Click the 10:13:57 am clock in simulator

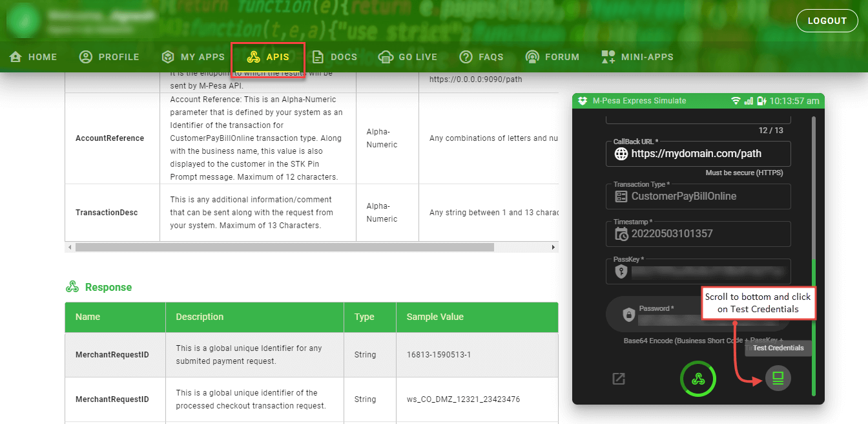pyautogui.click(x=794, y=101)
